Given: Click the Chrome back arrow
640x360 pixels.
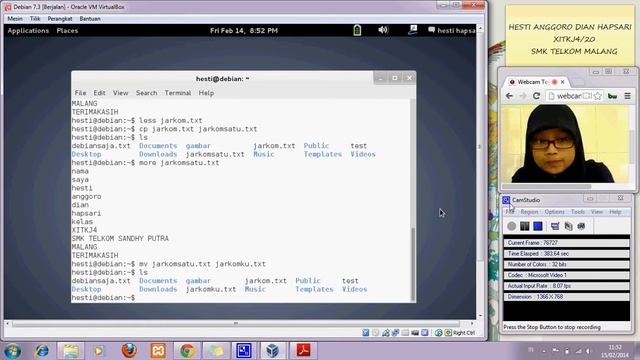Looking at the screenshot, I should [509, 96].
